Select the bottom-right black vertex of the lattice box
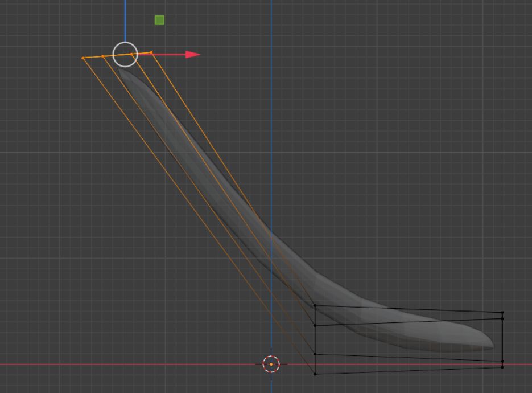The height and width of the screenshot is (393, 532). click(502, 367)
